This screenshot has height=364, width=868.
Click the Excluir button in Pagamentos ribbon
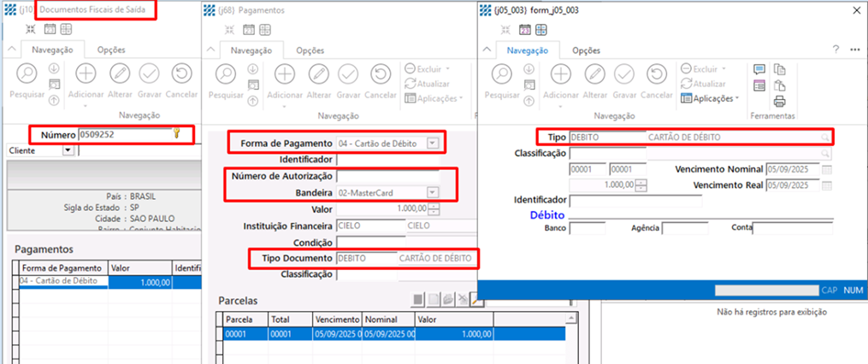pos(434,68)
